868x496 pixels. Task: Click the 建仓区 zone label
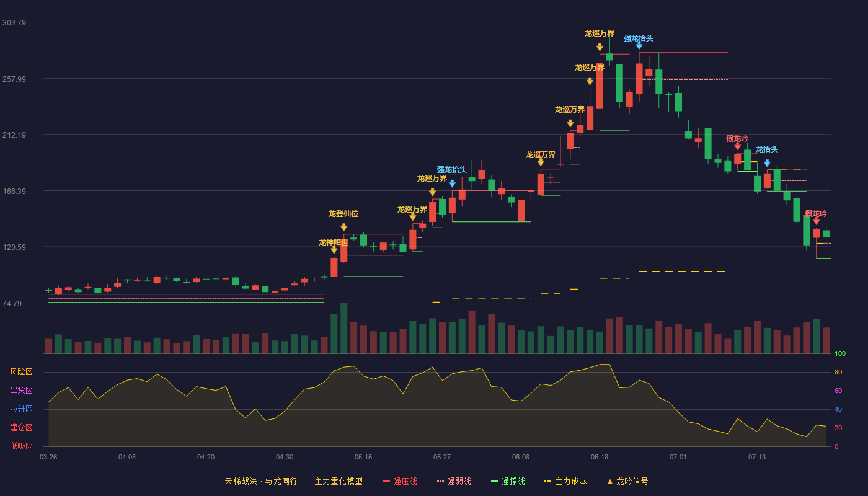(x=21, y=428)
